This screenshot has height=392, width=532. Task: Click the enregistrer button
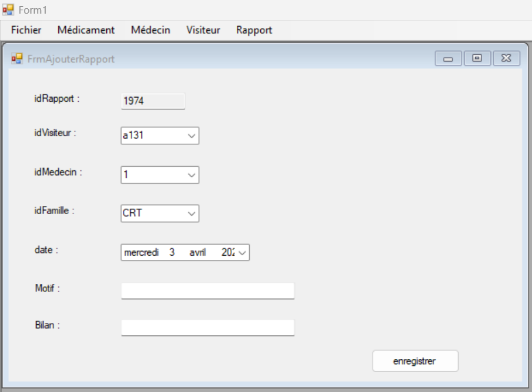pyautogui.click(x=415, y=361)
